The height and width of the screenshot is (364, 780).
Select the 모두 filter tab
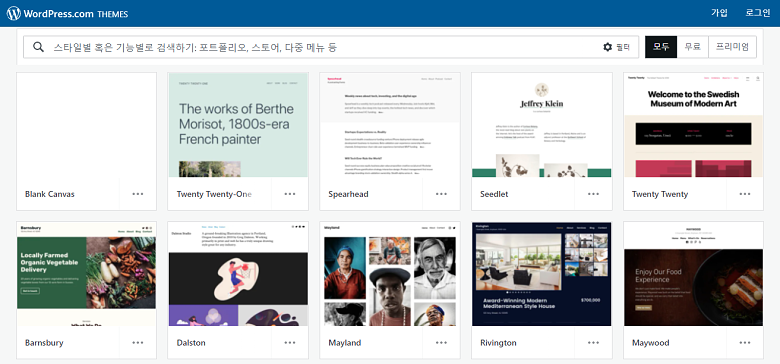click(x=661, y=47)
